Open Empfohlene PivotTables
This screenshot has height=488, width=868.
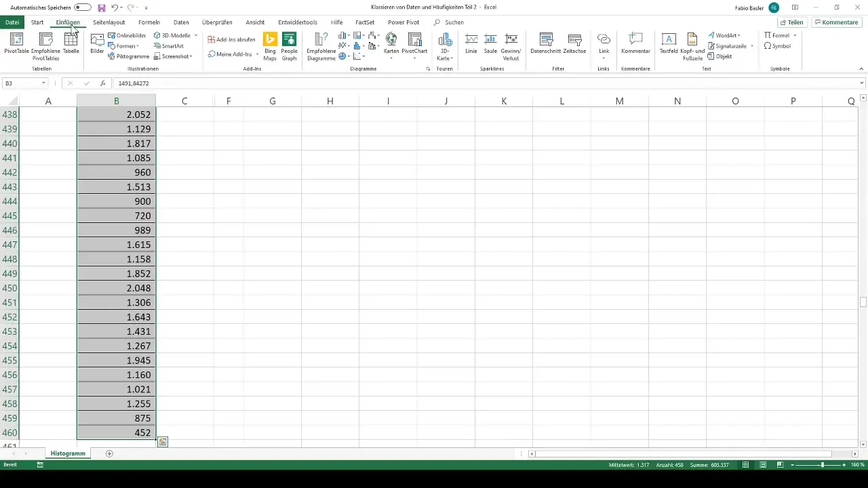(46, 46)
